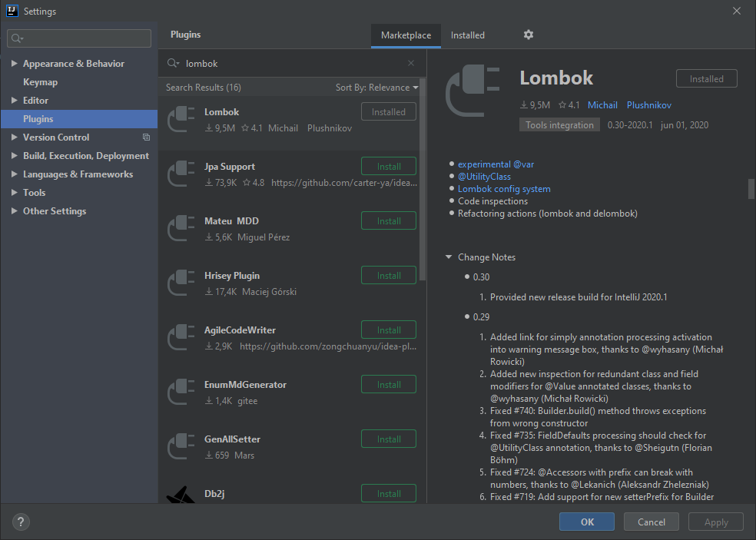Click the magnifier icon in plugin search
The width and height of the screenshot is (756, 540).
pyautogui.click(x=173, y=63)
